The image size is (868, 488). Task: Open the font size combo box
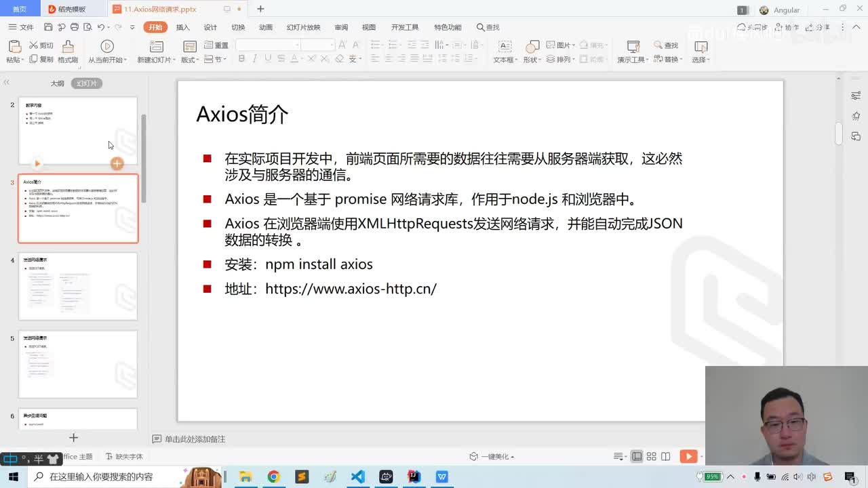pyautogui.click(x=317, y=45)
